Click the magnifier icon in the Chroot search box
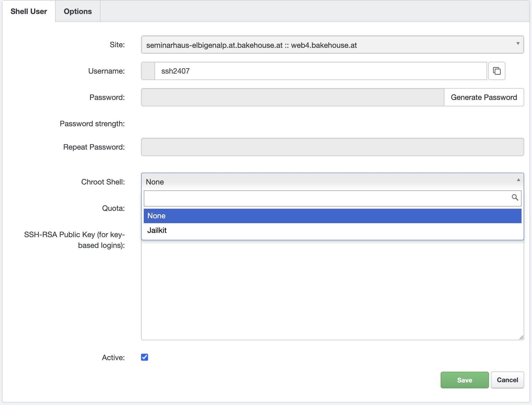 pos(515,197)
